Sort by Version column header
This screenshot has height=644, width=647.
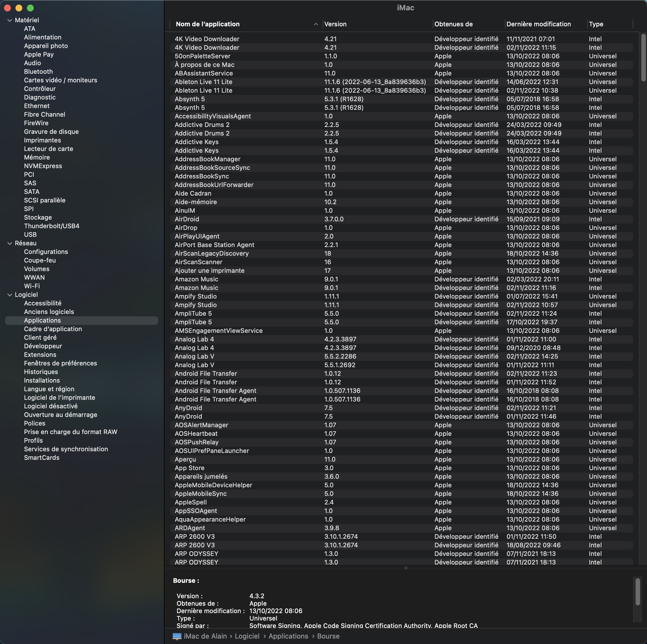(335, 24)
